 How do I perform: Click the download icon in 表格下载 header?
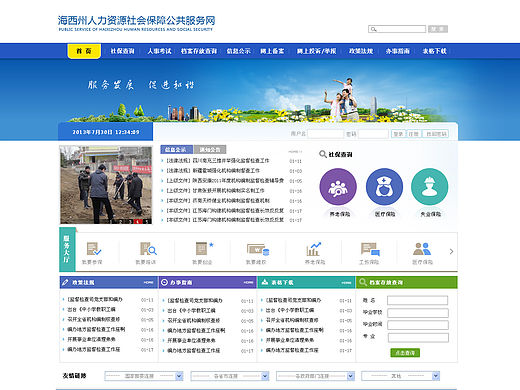click(265, 282)
